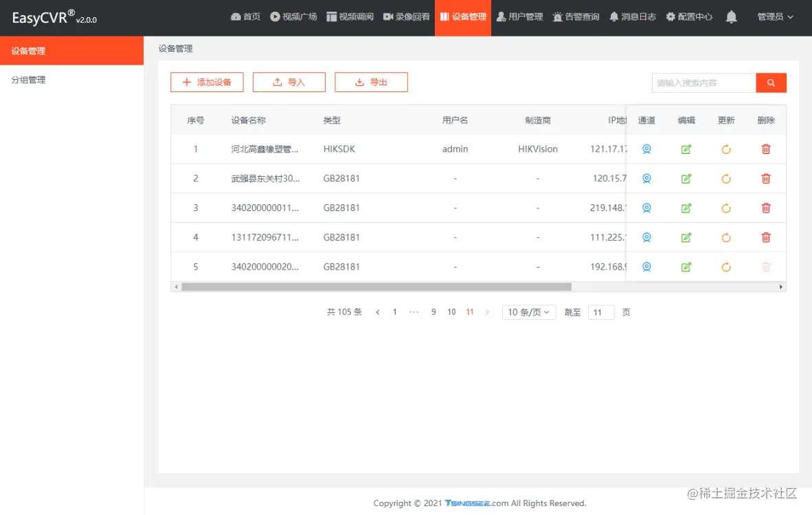812x515 pixels.
Task: Click the 导出 export button
Action: 371,83
